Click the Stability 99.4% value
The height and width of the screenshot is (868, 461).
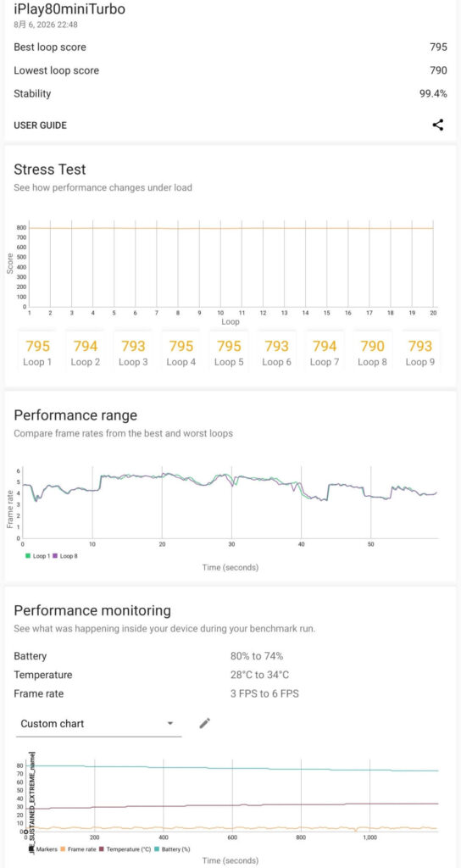[433, 93]
